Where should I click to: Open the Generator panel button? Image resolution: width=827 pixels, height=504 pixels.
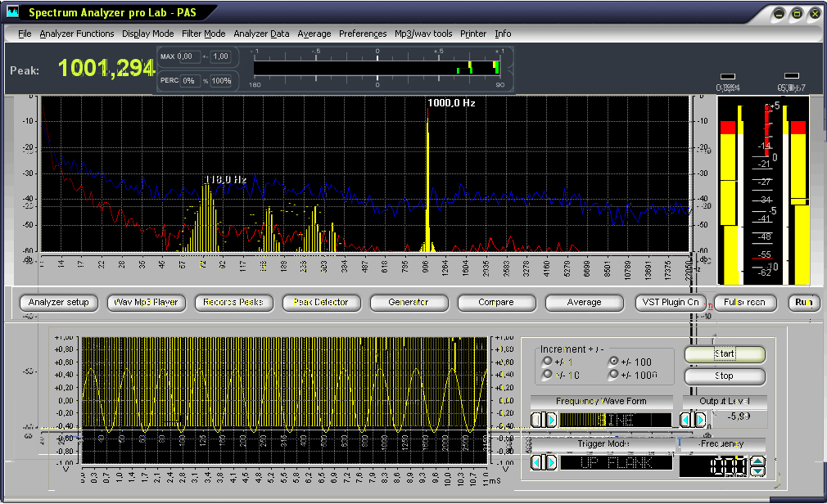(x=409, y=303)
